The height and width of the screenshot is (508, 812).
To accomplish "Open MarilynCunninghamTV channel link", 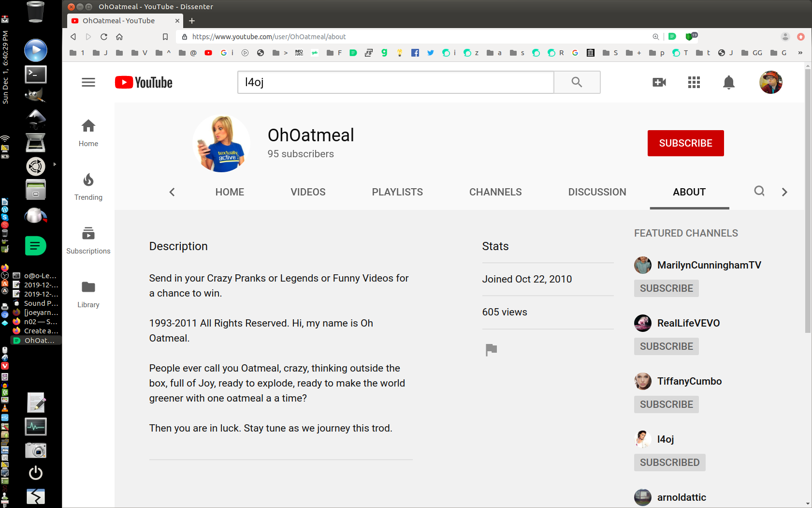I will (709, 265).
